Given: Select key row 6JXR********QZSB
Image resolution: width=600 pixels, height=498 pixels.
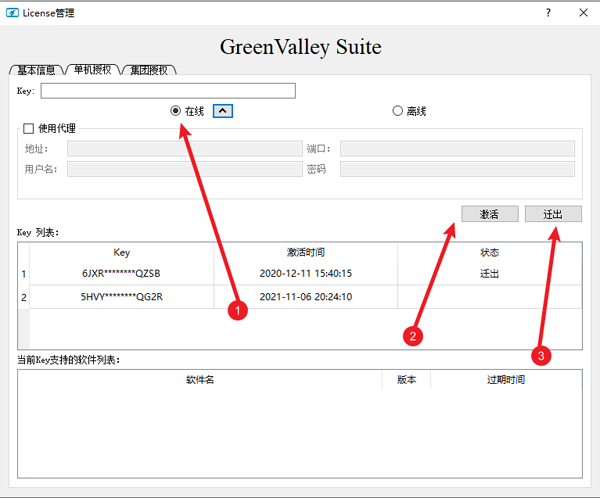Looking at the screenshot, I should pos(121,273).
